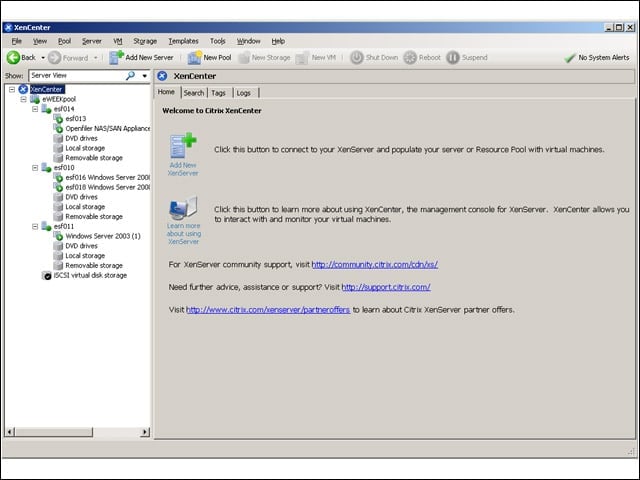The image size is (640, 480).
Task: Click the search magnifier in the Show box
Action: (x=130, y=76)
